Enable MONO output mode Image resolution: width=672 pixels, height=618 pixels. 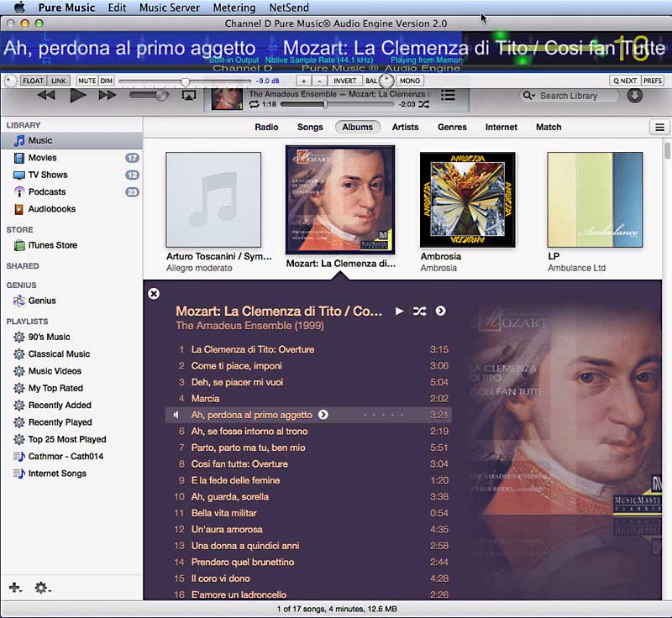409,81
